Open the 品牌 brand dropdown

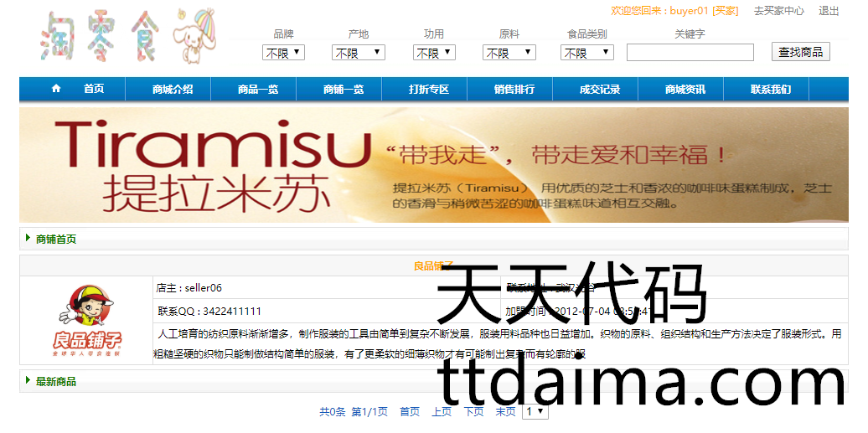click(283, 53)
